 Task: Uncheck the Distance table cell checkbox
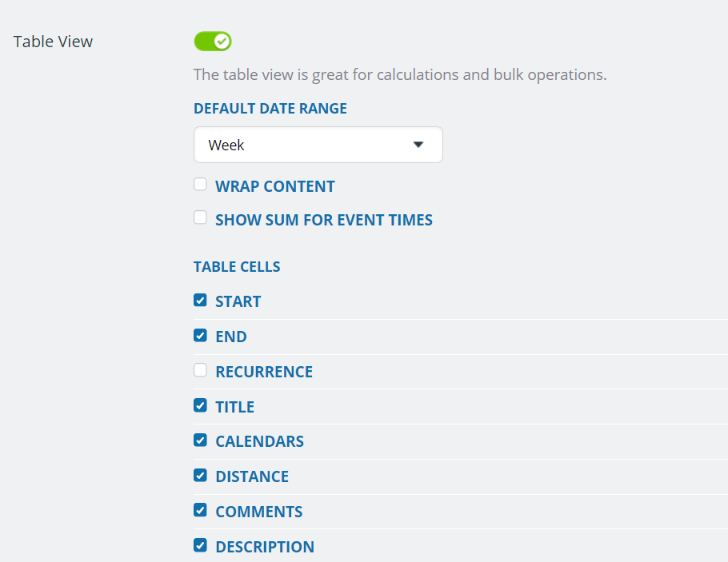200,475
